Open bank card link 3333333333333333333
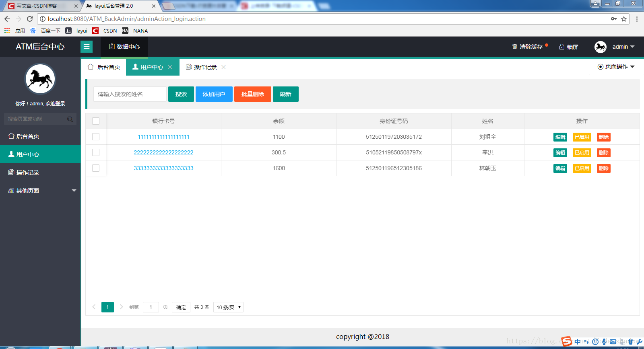 [x=163, y=168]
